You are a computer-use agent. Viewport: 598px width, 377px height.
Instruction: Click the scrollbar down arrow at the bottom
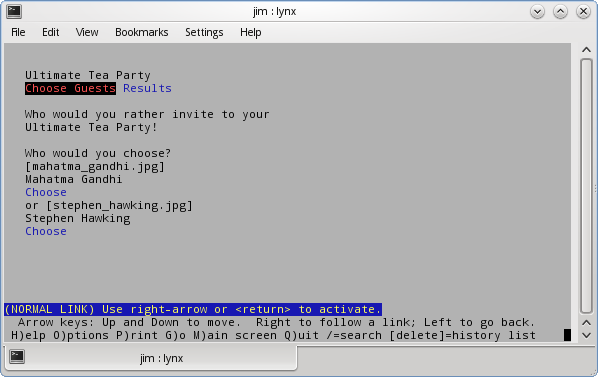point(586,335)
